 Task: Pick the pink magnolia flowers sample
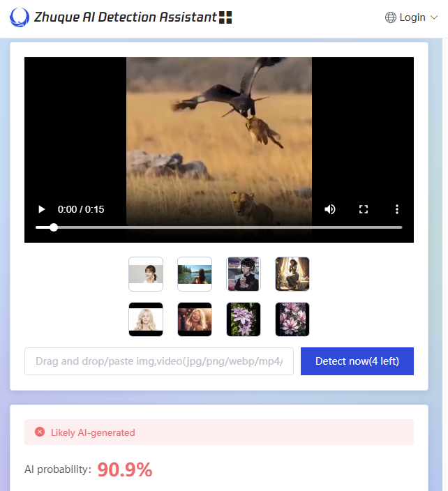click(x=292, y=319)
